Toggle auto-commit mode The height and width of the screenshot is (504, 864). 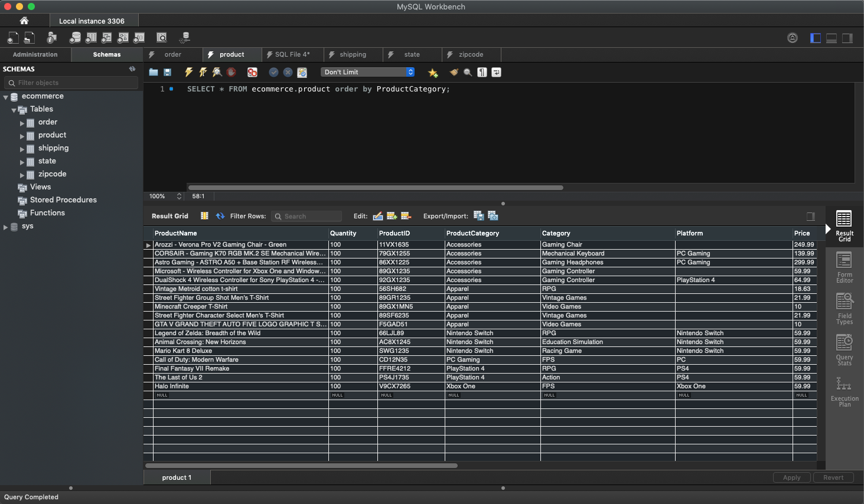pyautogui.click(x=302, y=72)
